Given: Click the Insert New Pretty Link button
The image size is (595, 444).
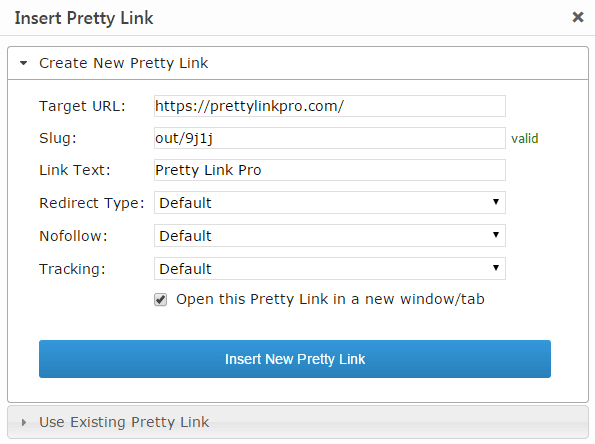Looking at the screenshot, I should pyautogui.click(x=295, y=359).
